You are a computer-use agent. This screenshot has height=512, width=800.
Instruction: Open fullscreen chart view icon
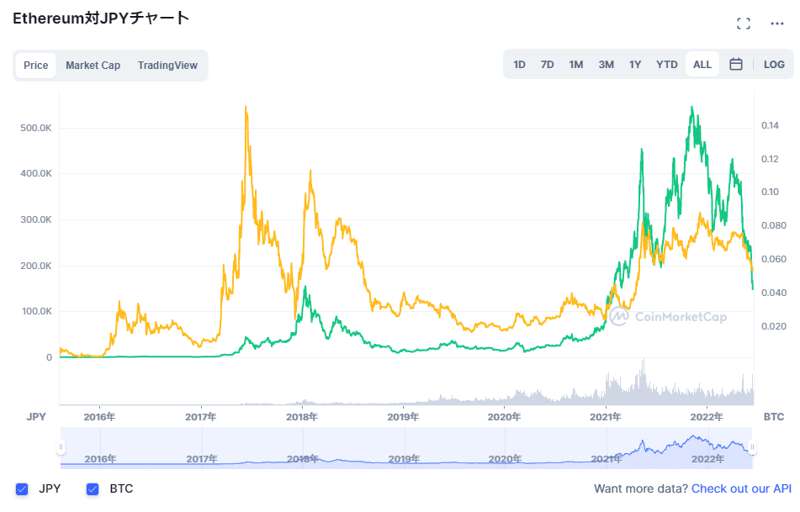(x=743, y=23)
